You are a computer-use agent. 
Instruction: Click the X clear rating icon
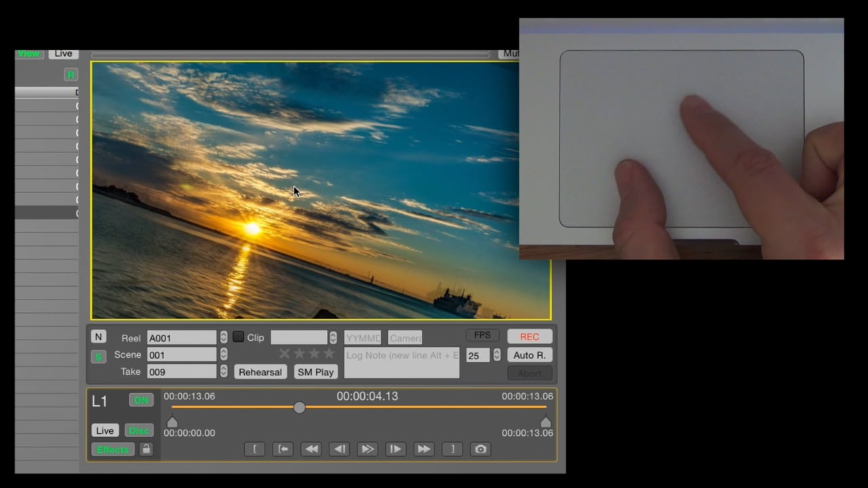(284, 353)
